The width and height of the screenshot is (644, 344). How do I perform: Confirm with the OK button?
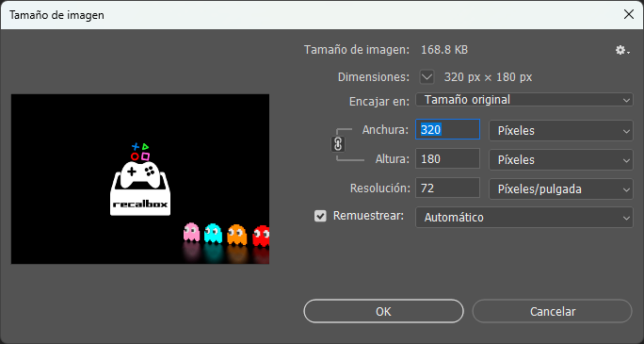coord(383,311)
